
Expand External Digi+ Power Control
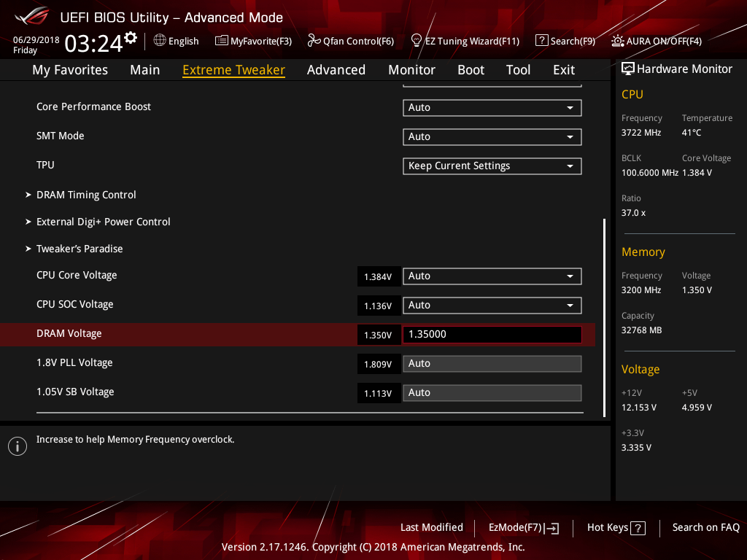pos(103,222)
